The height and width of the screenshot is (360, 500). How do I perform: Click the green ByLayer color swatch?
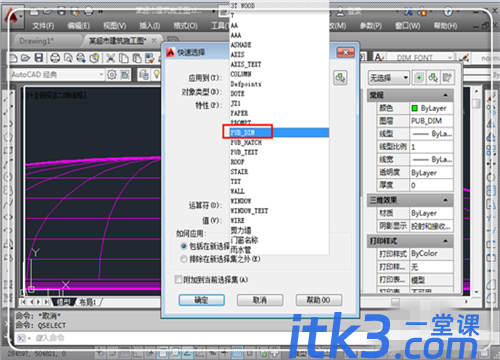[x=415, y=108]
